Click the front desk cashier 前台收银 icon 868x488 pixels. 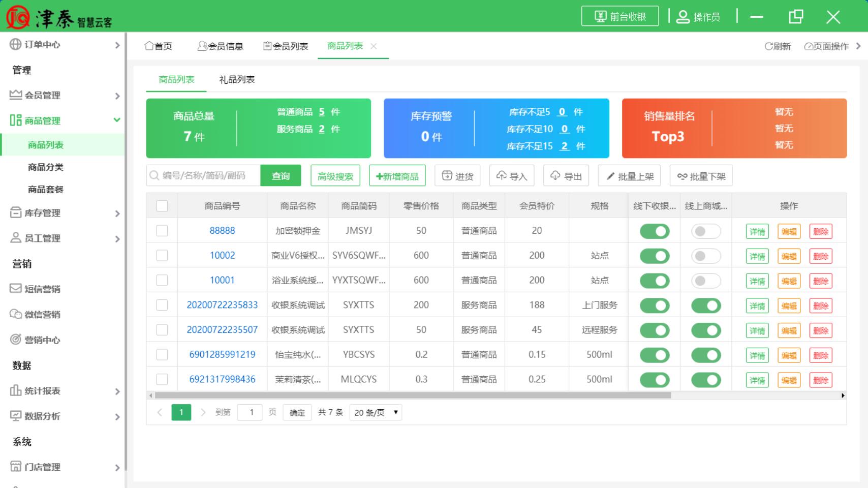tap(601, 16)
